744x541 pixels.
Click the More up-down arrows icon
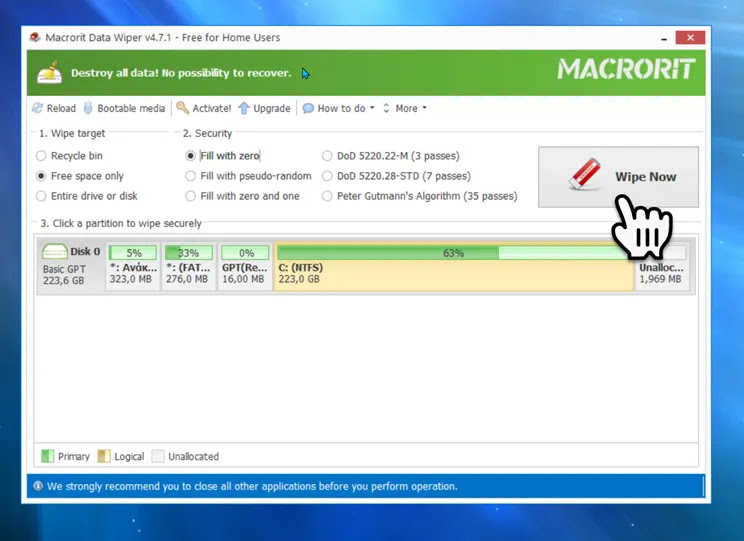(386, 108)
